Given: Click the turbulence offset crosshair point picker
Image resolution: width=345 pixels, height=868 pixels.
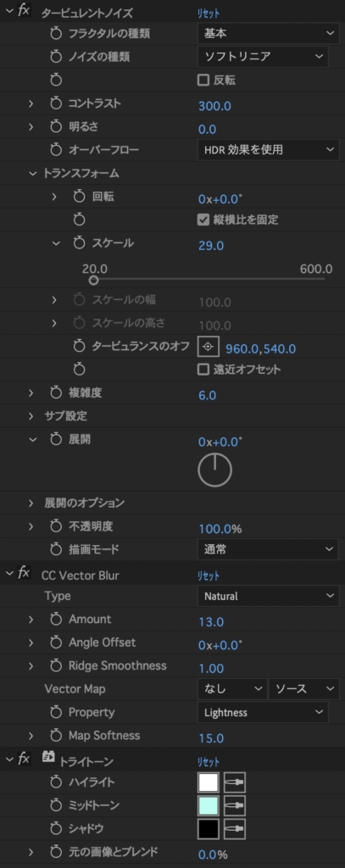Looking at the screenshot, I should pos(209,347).
